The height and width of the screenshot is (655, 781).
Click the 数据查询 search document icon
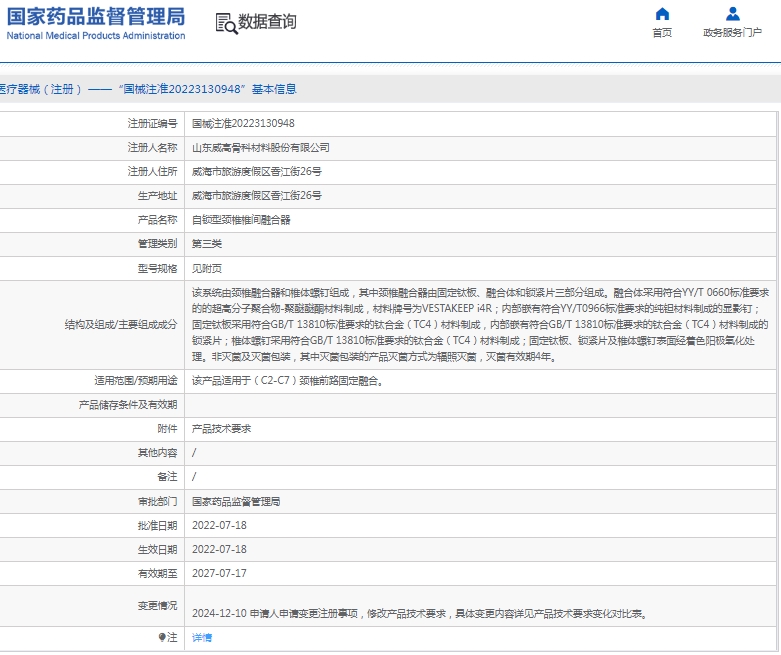pyautogui.click(x=225, y=22)
